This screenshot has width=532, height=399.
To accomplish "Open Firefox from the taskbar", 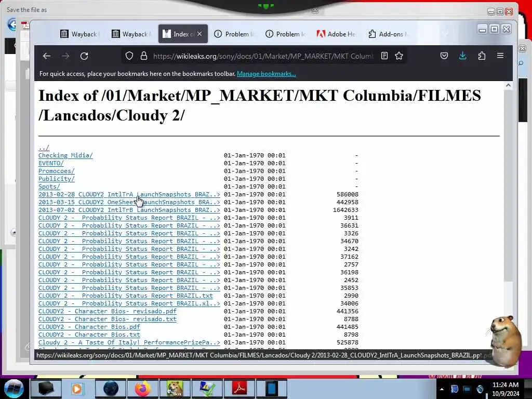I will [x=142, y=389].
